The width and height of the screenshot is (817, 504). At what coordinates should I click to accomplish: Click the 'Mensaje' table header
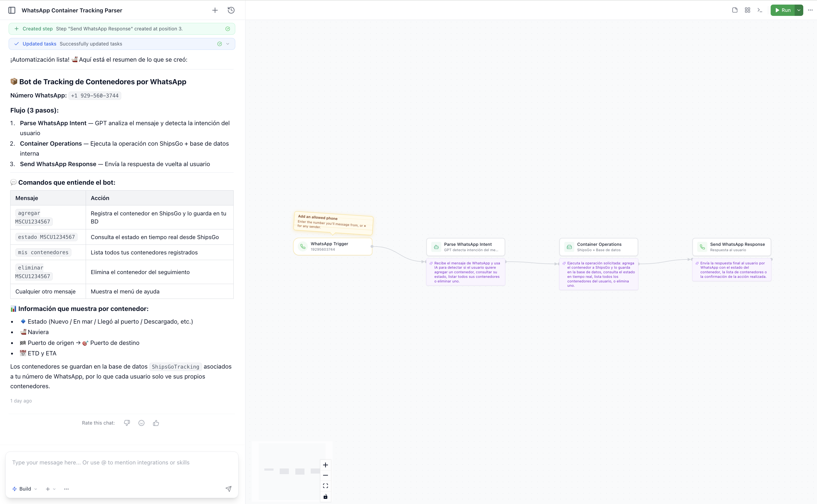pos(48,198)
